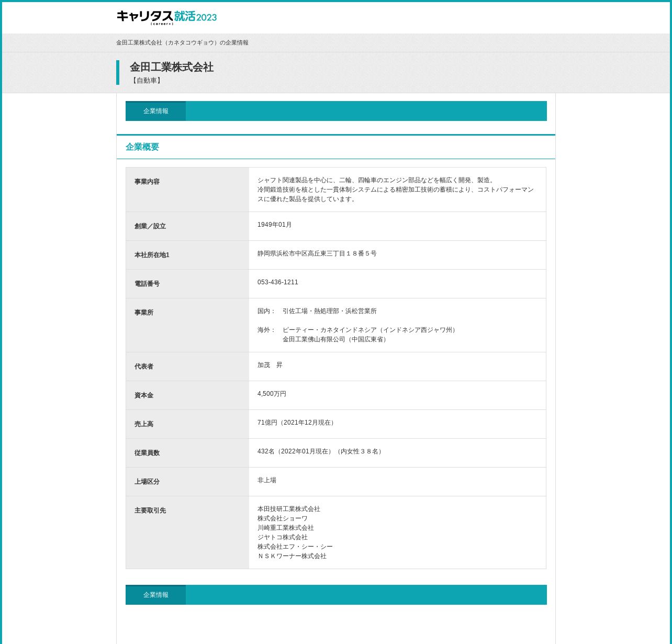Image resolution: width=672 pixels, height=644 pixels.
Task: Click the phone number 053-436-1211
Action: [278, 282]
